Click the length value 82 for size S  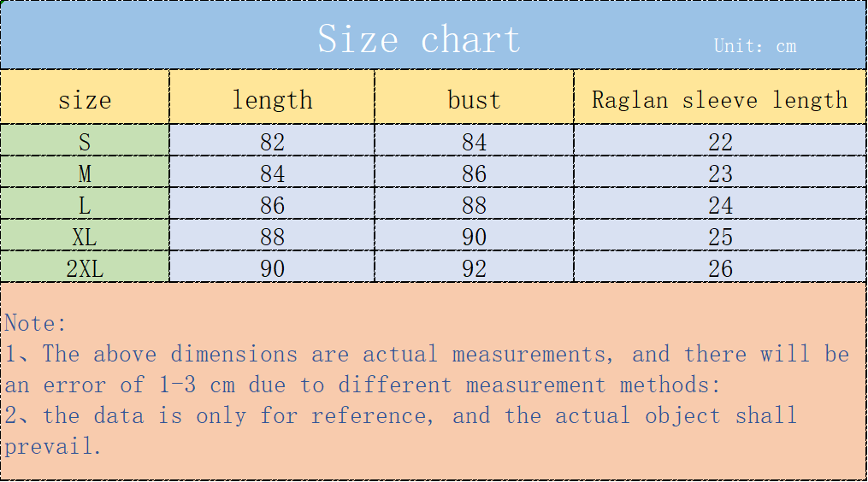(x=272, y=142)
